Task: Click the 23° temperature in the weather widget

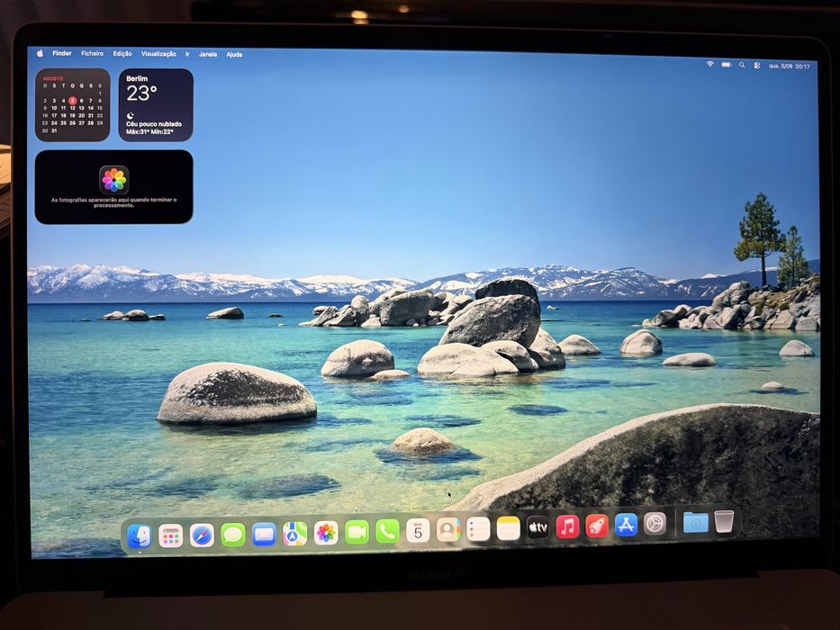Action: click(141, 94)
